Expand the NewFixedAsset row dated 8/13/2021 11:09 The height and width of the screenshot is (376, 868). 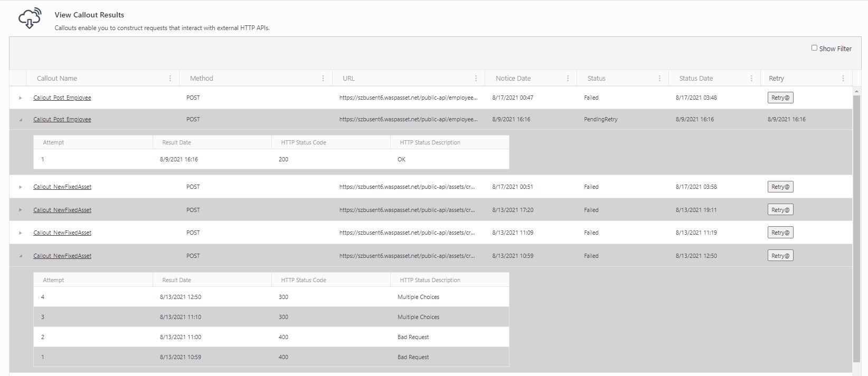click(21, 233)
